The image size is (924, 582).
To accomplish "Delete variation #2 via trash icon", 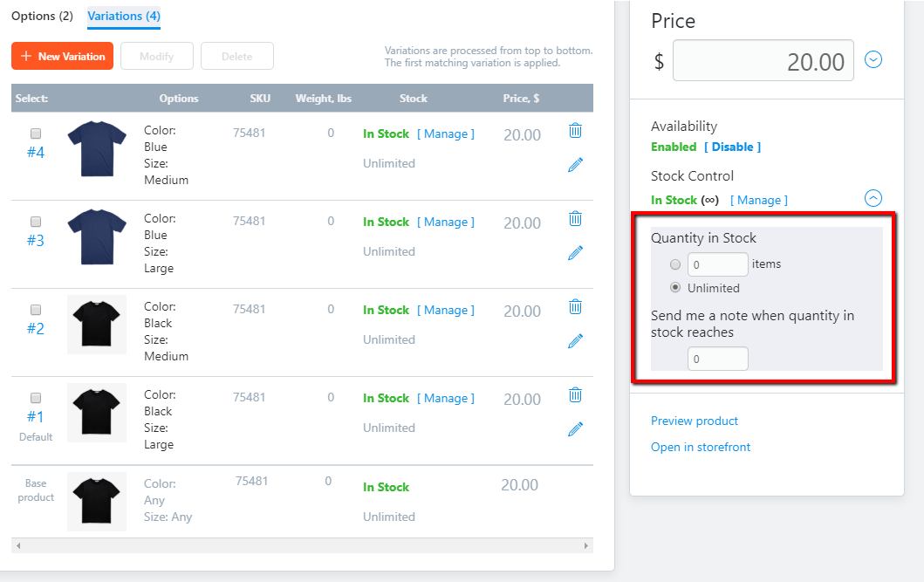I will click(x=575, y=307).
